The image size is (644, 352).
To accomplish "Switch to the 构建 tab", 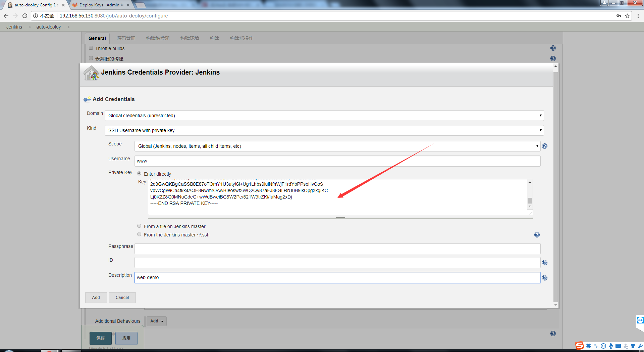I will click(215, 38).
